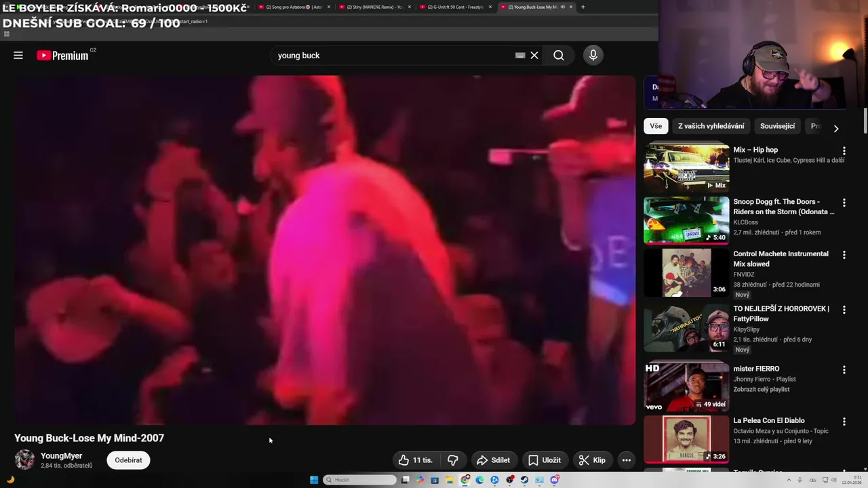Switch to 'Stíny (MANENE Remix)' browser tab

(376, 7)
